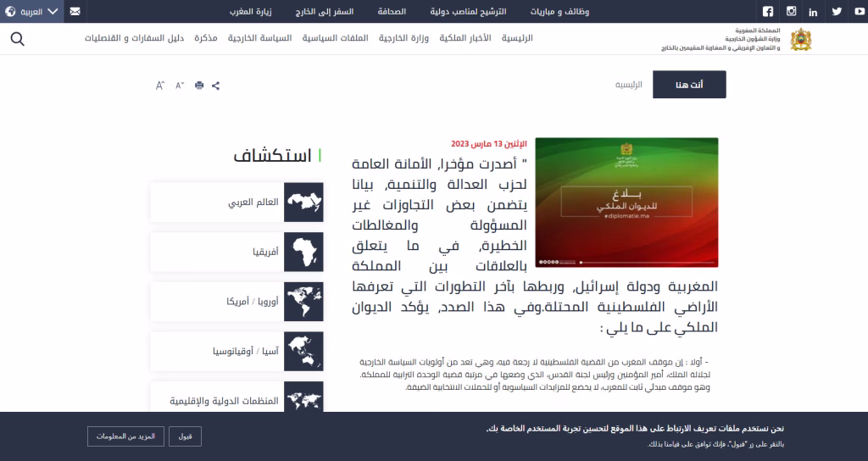Viewport: 868px width, 461px height.
Task: Click the magnifier search icon
Action: point(18,39)
